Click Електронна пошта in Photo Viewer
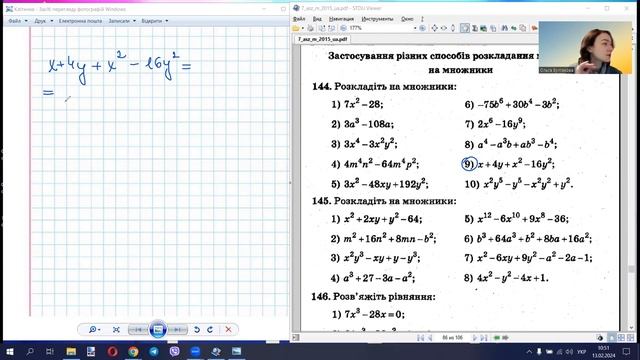Viewport: 640px width, 360px height. point(80,21)
